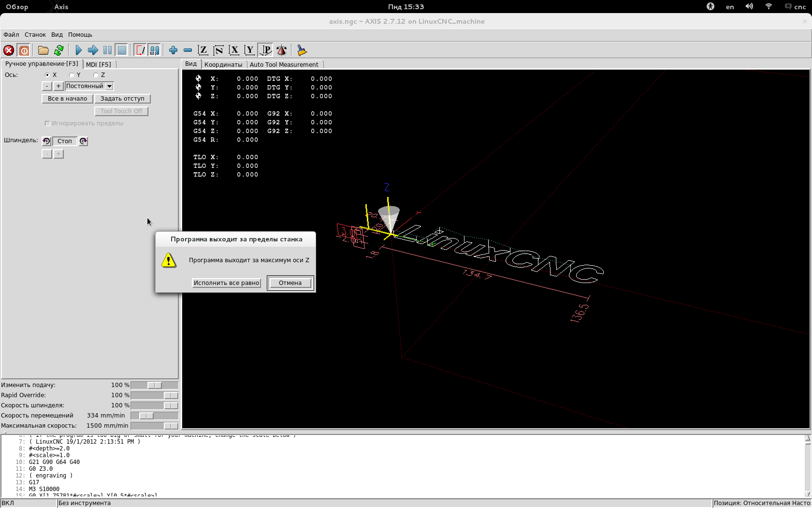Open a G-code file via folder icon
Screen dimensions: 812x508
coord(43,50)
